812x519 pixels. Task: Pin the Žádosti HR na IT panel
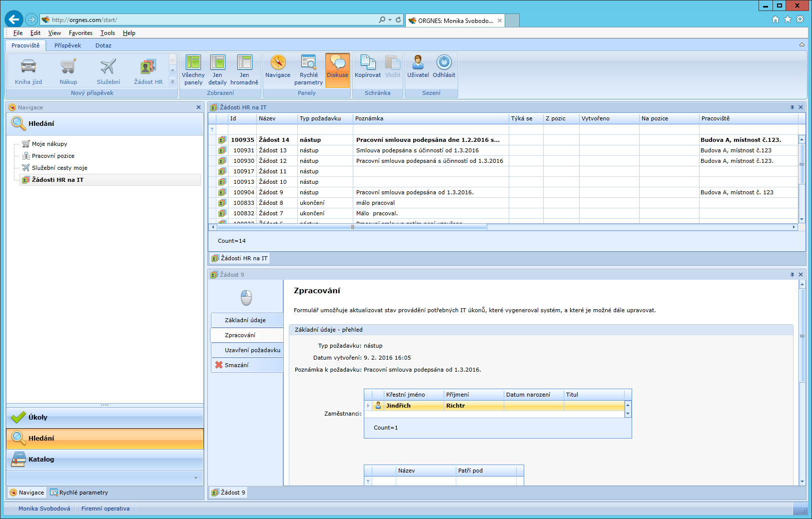792,107
